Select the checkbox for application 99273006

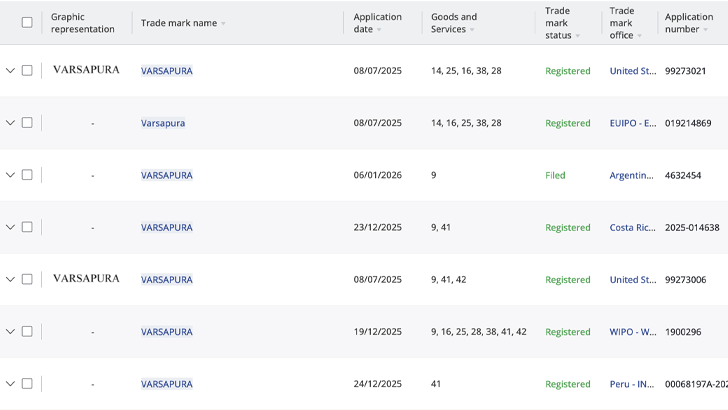pyautogui.click(x=27, y=279)
